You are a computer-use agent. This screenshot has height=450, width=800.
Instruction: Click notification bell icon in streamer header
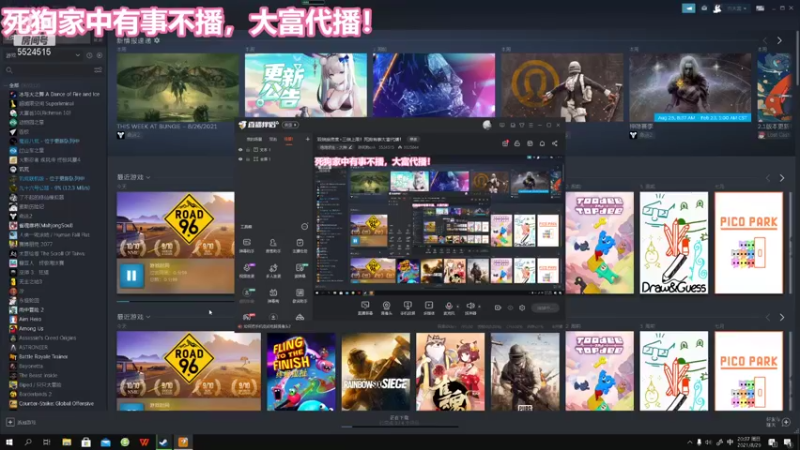tap(542, 144)
